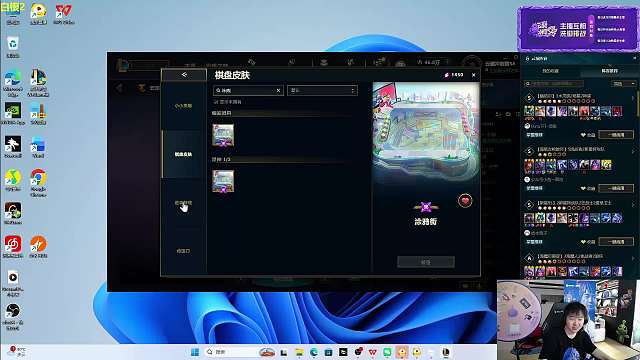Like the first lineup with its heart
Screen dimensions: 640x360
(x=583, y=135)
